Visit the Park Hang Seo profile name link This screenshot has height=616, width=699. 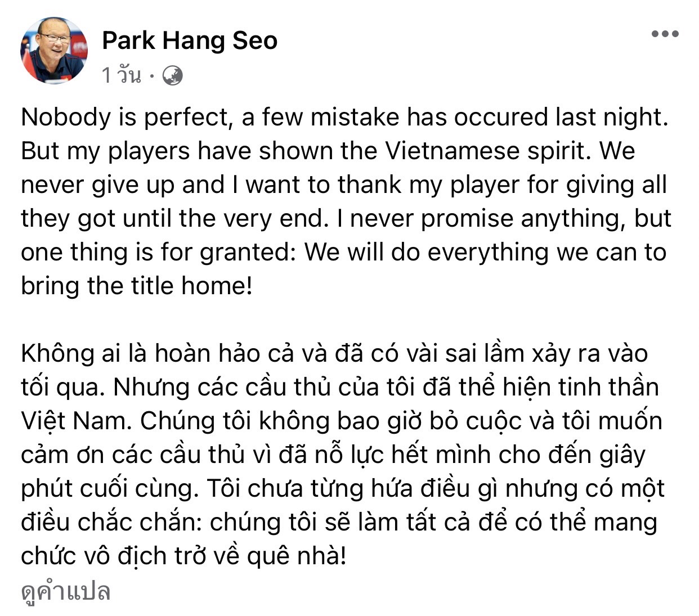pyautogui.click(x=190, y=41)
